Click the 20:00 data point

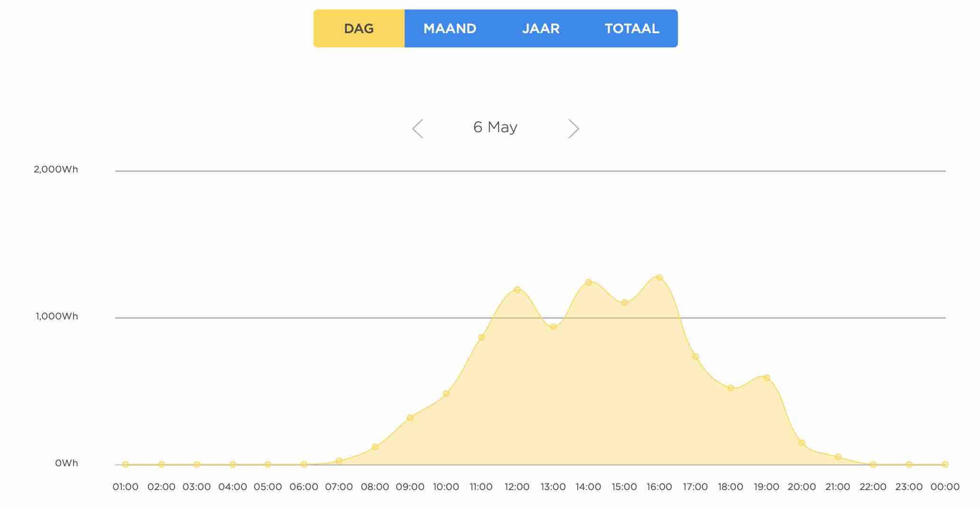point(802,443)
